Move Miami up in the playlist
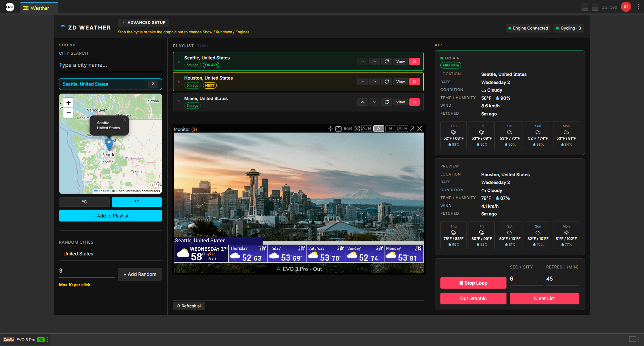 click(x=363, y=102)
